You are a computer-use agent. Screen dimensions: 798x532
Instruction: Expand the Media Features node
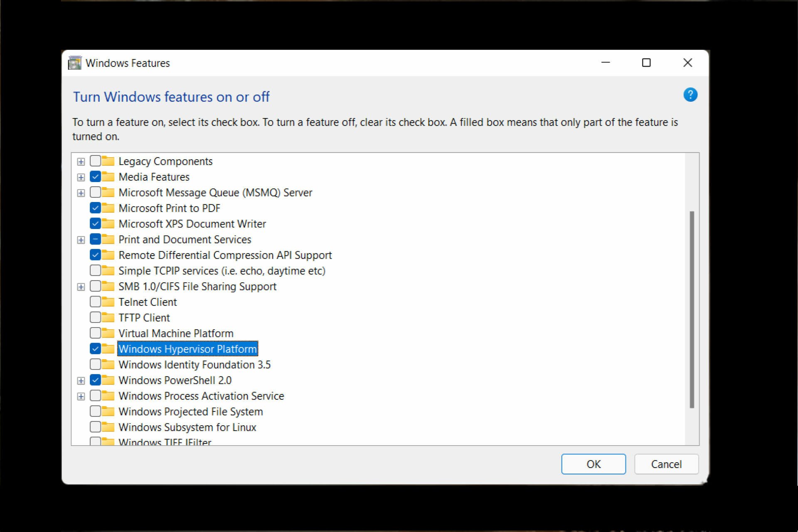click(81, 177)
